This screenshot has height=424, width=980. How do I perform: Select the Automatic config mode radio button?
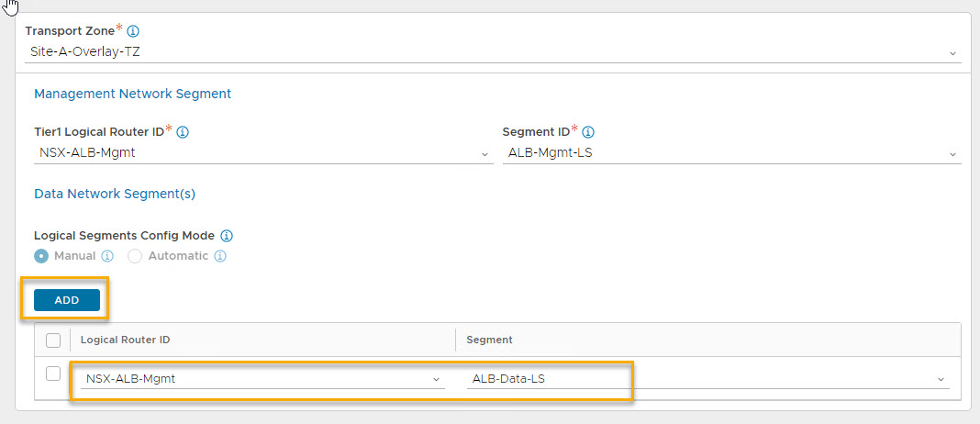tap(135, 256)
